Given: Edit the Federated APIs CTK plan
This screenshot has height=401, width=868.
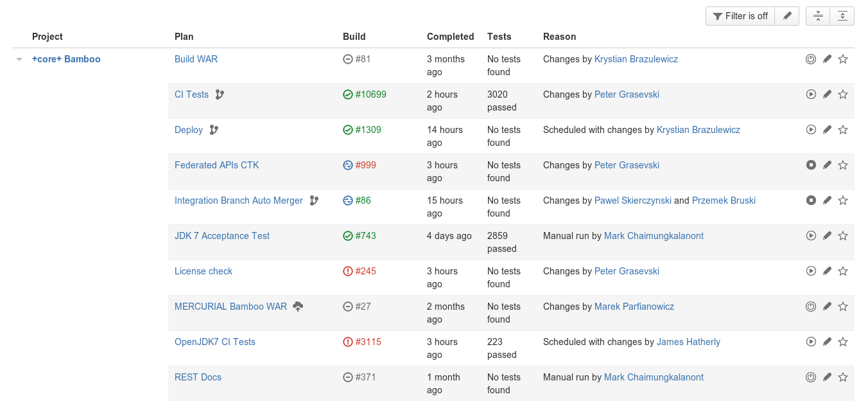Looking at the screenshot, I should (x=827, y=165).
